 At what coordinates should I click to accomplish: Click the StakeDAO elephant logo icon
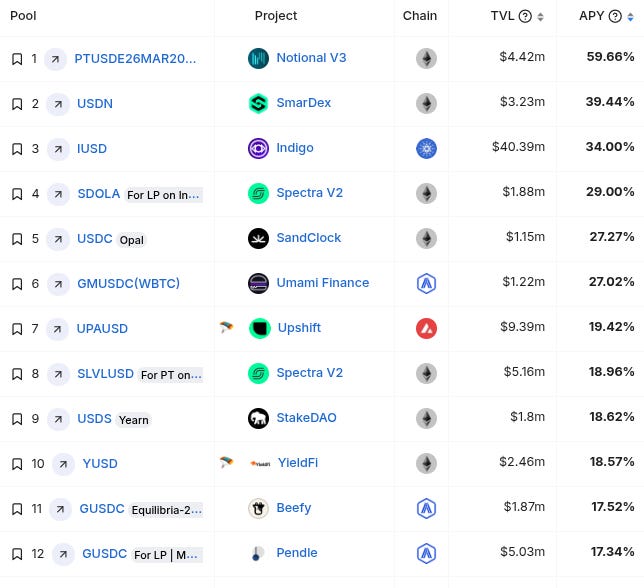258,418
